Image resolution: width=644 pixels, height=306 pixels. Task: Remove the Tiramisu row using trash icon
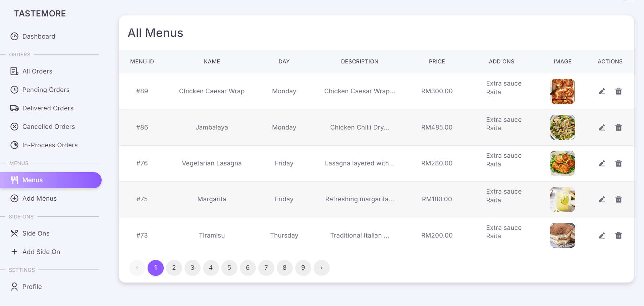coord(619,236)
